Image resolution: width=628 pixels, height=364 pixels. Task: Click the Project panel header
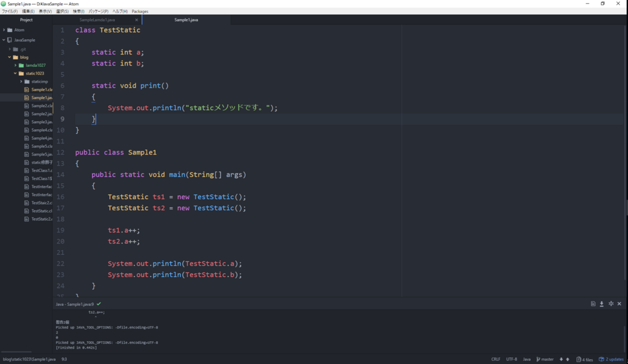tap(26, 20)
